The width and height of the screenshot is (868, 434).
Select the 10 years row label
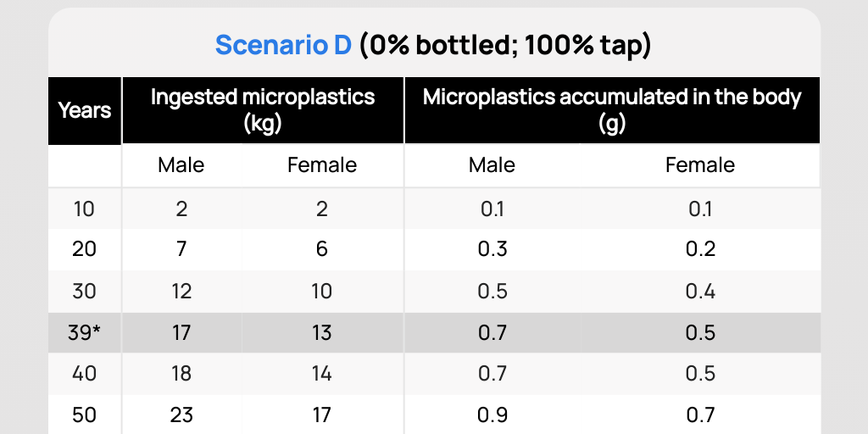[x=84, y=209]
